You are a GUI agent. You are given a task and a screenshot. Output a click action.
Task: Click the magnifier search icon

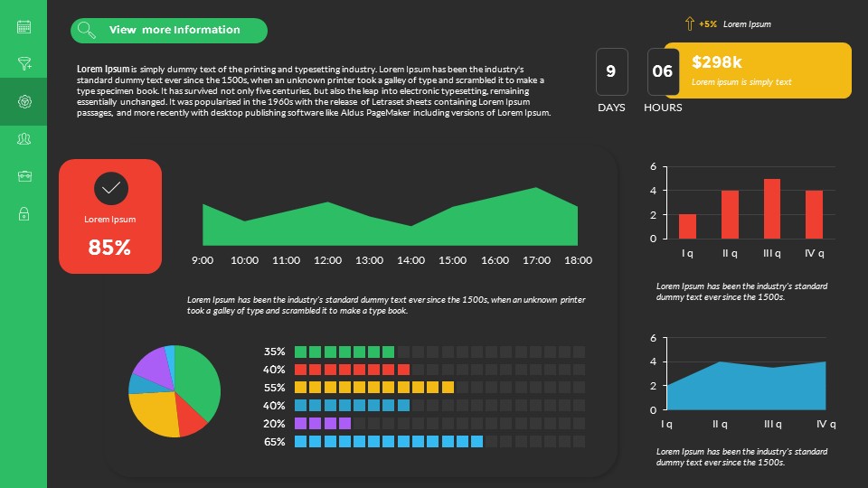click(87, 30)
